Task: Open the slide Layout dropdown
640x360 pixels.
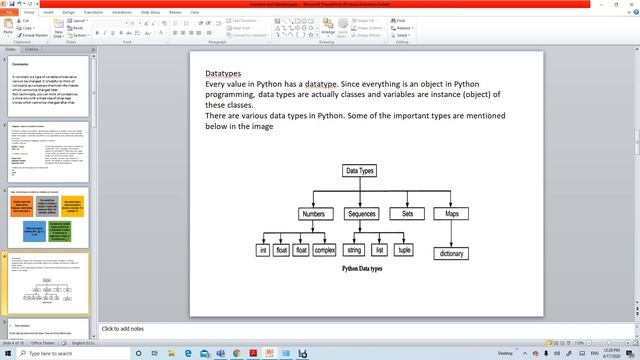Action: [78, 20]
